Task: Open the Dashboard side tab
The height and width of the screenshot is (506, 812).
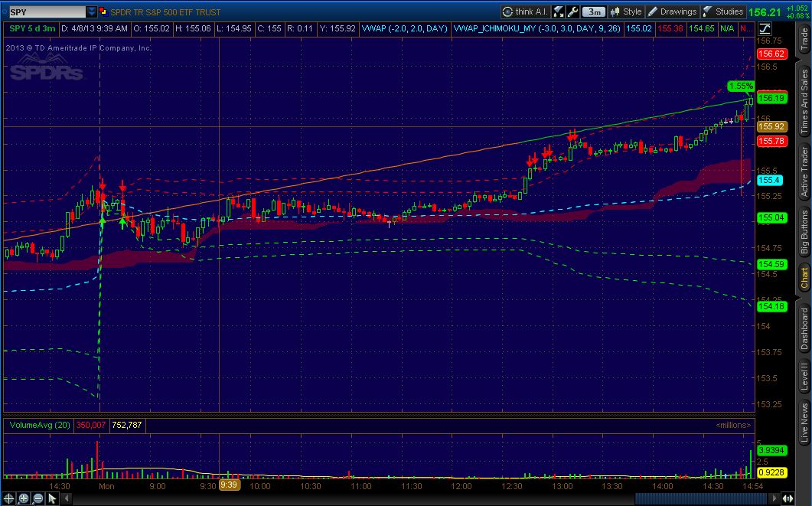Action: point(804,329)
